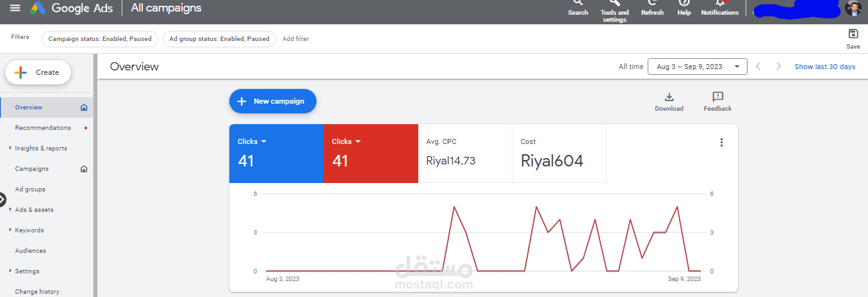Viewport: 868px width, 297px height.
Task: Click the Save filters icon
Action: tap(853, 35)
